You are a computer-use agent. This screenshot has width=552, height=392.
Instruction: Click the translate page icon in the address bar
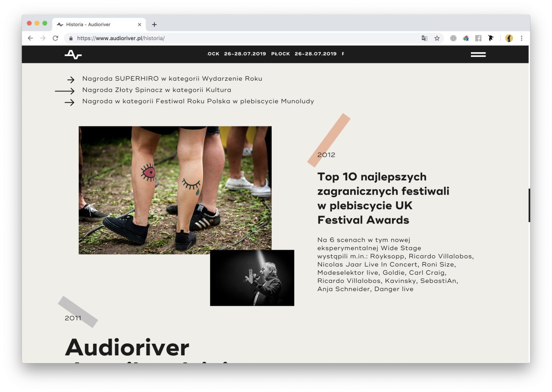424,38
